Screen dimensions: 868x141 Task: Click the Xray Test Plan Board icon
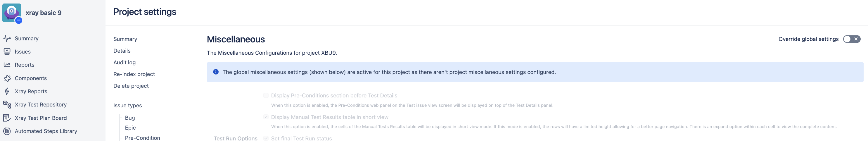click(x=7, y=118)
